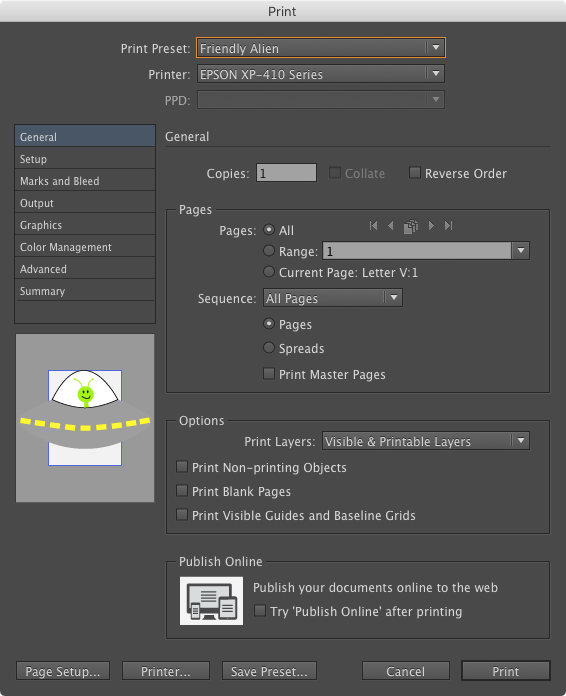Click the Save Preset button
Screen dimensions: 566x696
[269, 671]
